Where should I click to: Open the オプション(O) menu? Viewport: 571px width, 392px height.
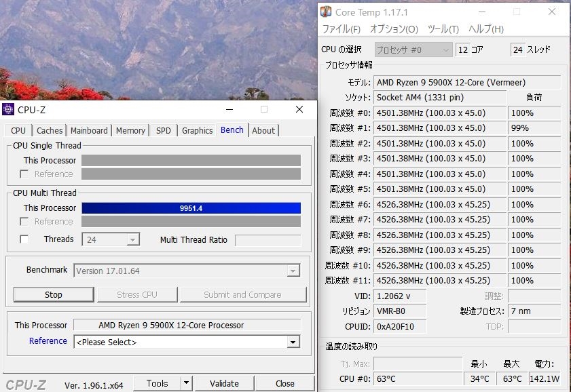click(x=394, y=29)
